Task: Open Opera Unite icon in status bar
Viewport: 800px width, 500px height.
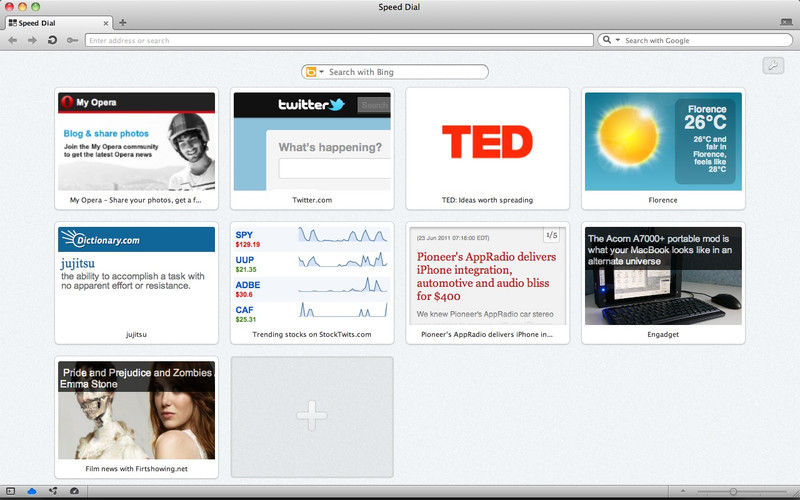Action: pos(53,491)
